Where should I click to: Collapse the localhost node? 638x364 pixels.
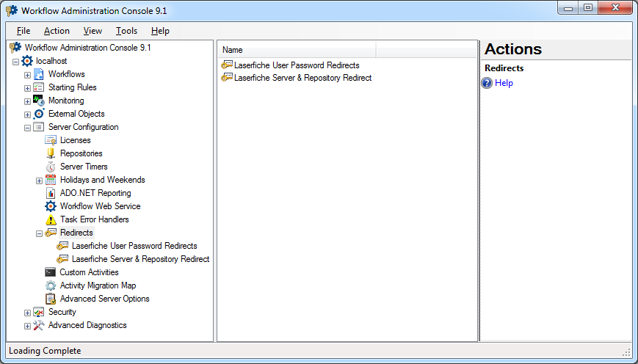click(15, 62)
